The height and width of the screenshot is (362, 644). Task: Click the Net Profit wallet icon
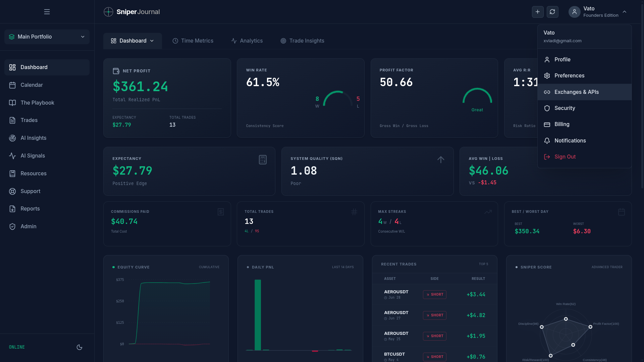[116, 71]
